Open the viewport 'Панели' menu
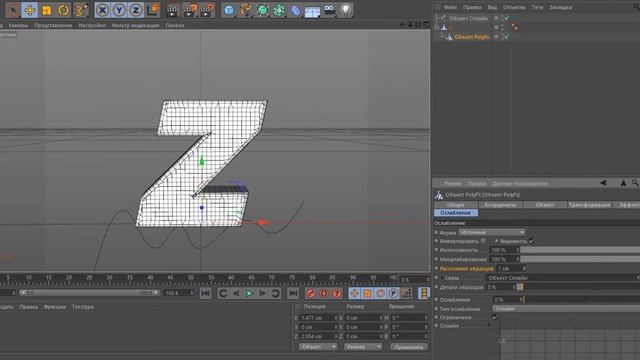The width and height of the screenshot is (640, 360). [x=175, y=25]
